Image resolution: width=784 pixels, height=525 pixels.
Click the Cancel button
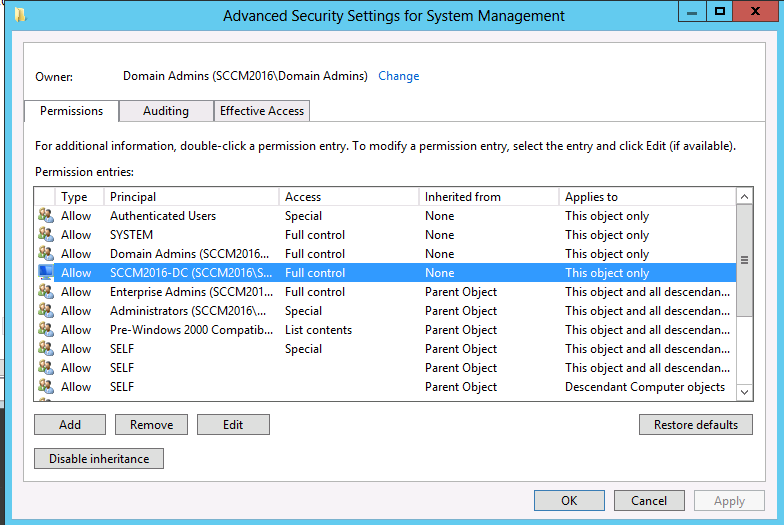coord(649,500)
